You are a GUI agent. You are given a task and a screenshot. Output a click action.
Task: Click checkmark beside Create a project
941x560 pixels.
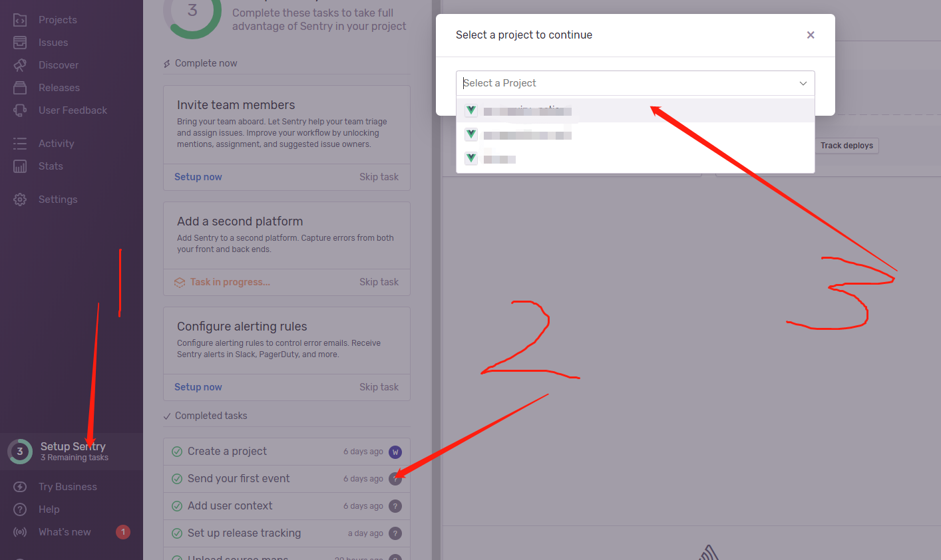pos(177,452)
